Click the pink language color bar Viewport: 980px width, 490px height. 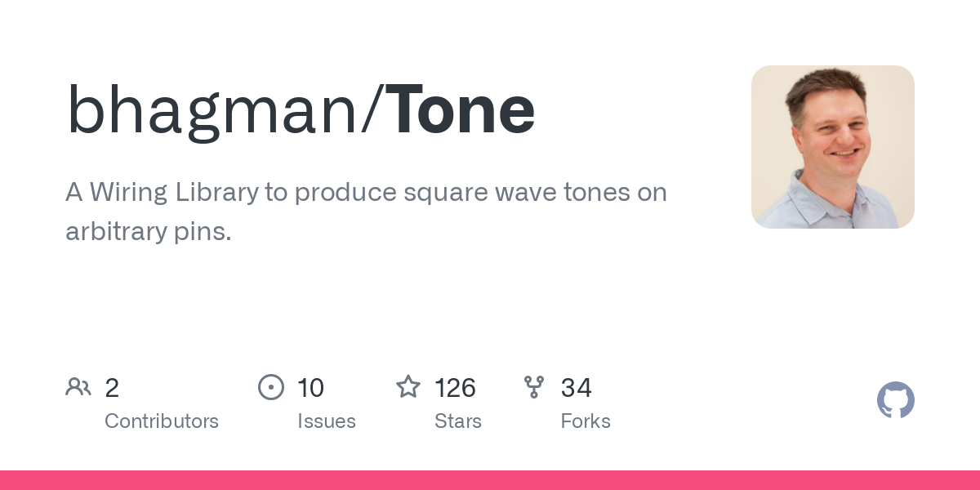pos(490,480)
